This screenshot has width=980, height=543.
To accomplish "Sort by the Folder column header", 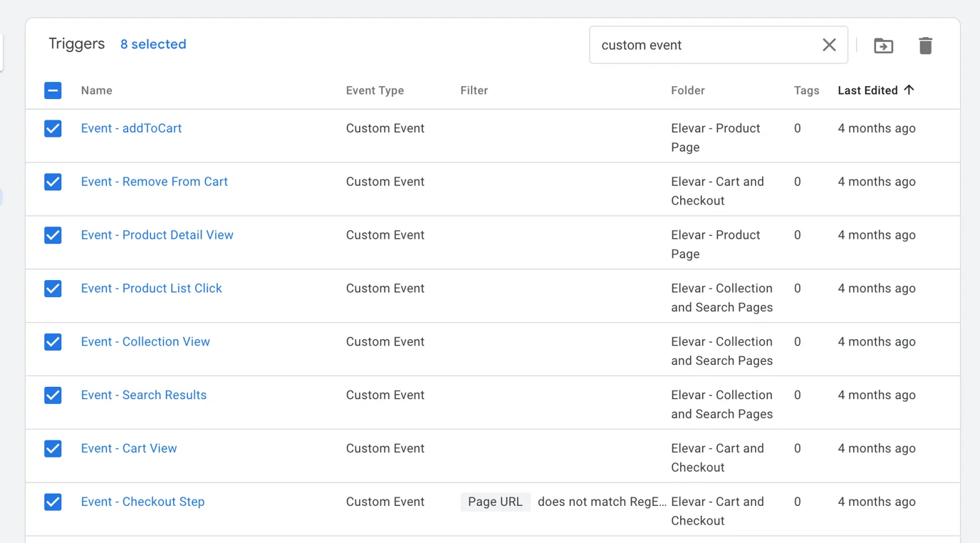I will (687, 90).
